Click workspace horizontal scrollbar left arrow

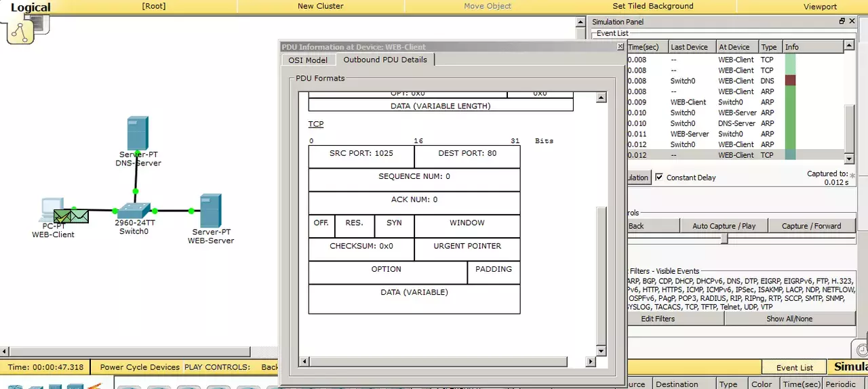[x=5, y=351]
